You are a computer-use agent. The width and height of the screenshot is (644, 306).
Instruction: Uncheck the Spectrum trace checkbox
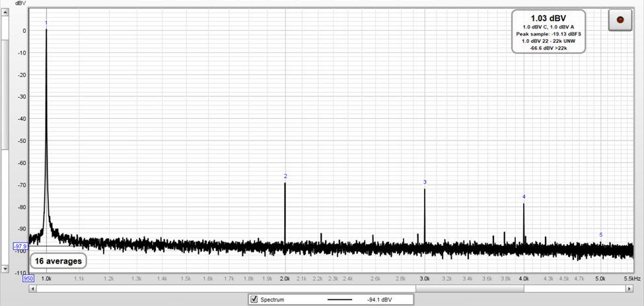point(254,299)
